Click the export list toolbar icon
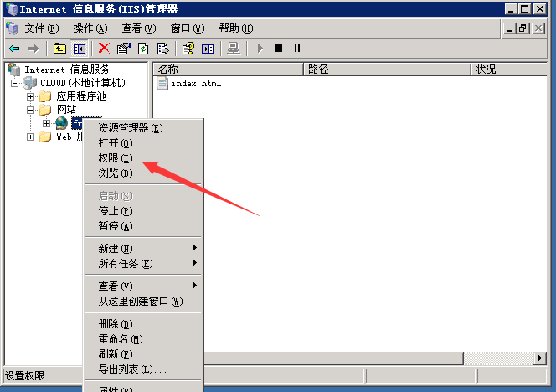The image size is (556, 392). (162, 49)
